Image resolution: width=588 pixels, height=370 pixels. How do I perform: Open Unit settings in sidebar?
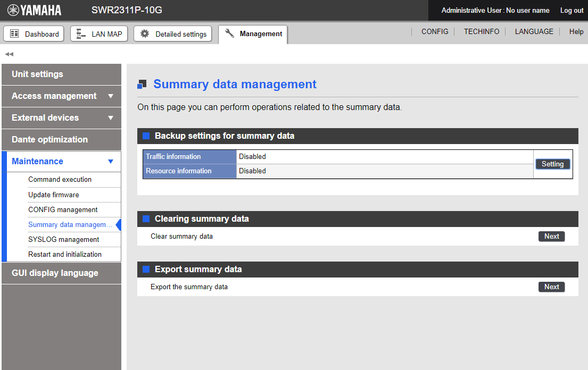tap(37, 74)
